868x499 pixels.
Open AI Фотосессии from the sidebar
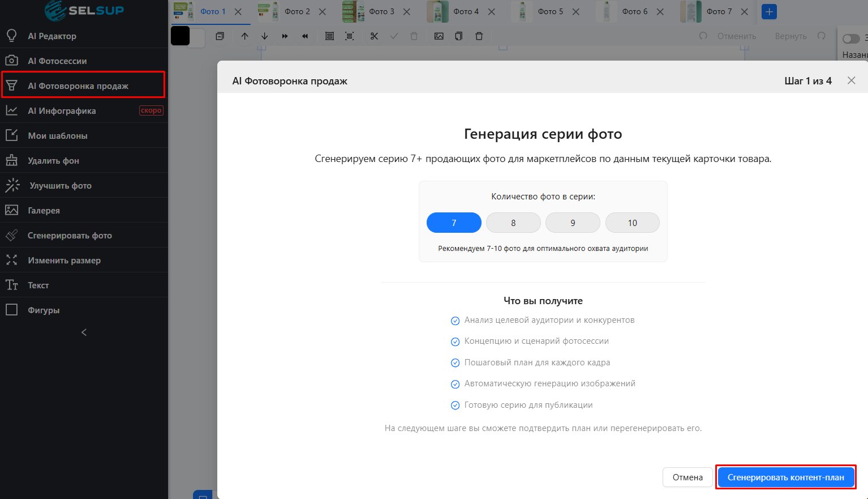(x=57, y=61)
